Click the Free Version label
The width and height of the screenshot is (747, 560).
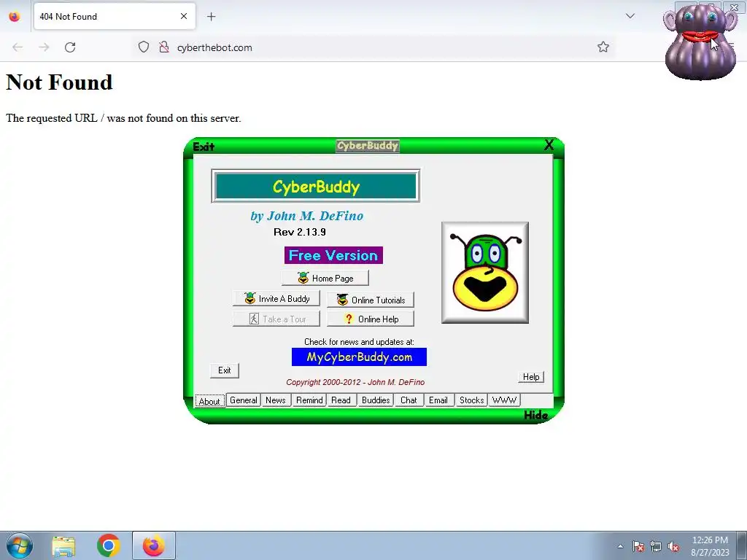pos(333,255)
